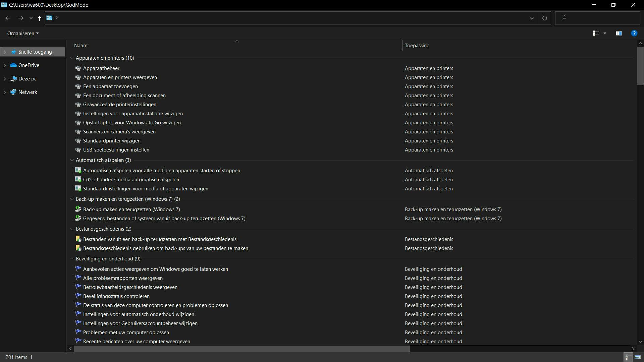644x362 pixels.
Task: Click the back arrow navigation icon
Action: tap(8, 18)
